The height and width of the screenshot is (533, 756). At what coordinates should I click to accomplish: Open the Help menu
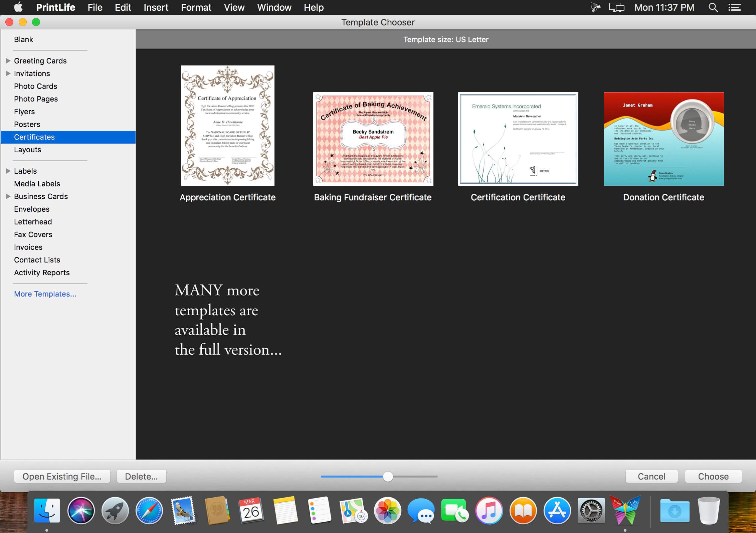click(314, 7)
